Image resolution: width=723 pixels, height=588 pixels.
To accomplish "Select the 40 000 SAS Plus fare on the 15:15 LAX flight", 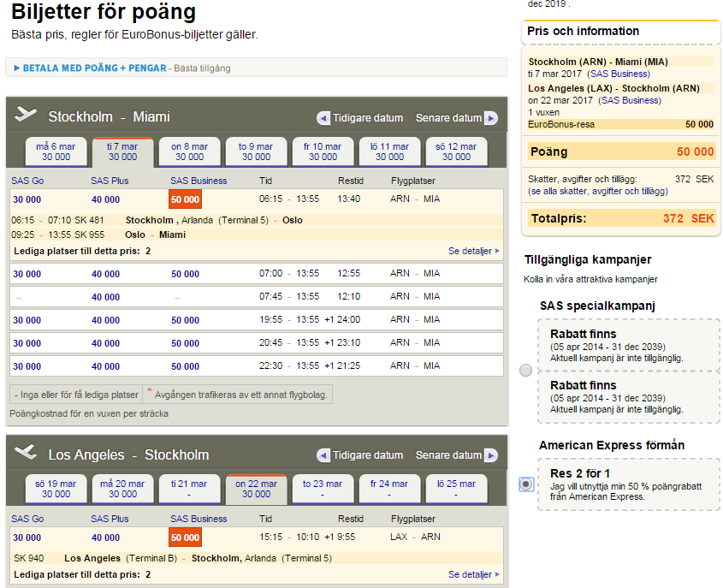I will tap(105, 538).
